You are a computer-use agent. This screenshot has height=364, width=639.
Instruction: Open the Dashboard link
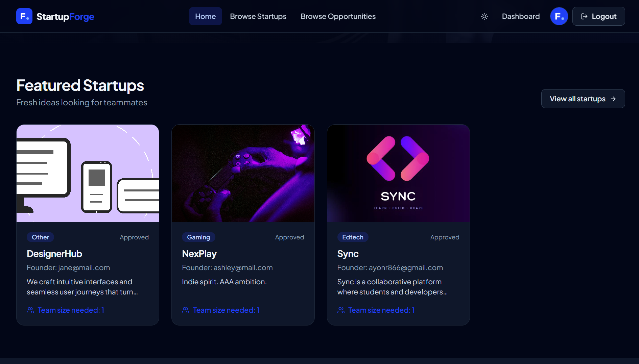pos(521,16)
